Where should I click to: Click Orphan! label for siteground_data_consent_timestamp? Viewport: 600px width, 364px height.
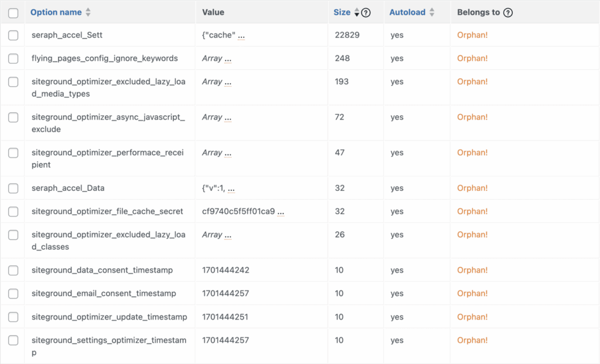[472, 270]
